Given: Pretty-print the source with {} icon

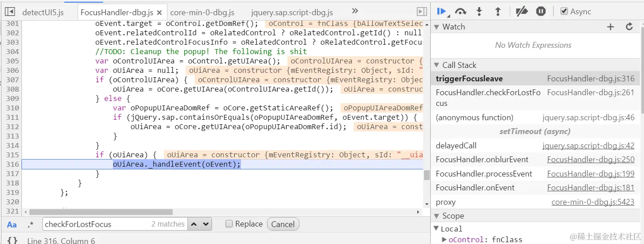Looking at the screenshot, I should pos(12,240).
